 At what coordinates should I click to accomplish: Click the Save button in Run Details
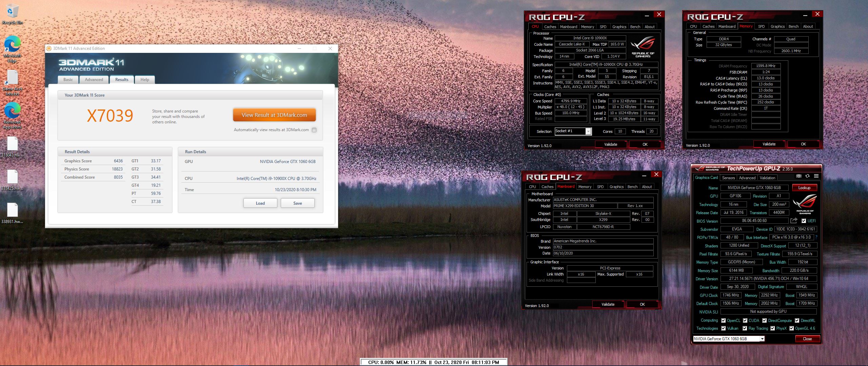pos(298,203)
